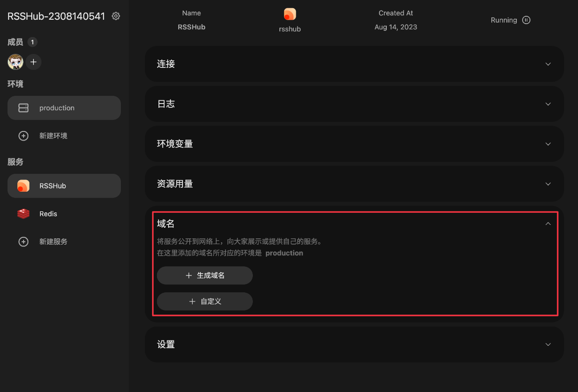Expand the 资源用量 section chevron
The height and width of the screenshot is (392, 578).
coord(548,184)
